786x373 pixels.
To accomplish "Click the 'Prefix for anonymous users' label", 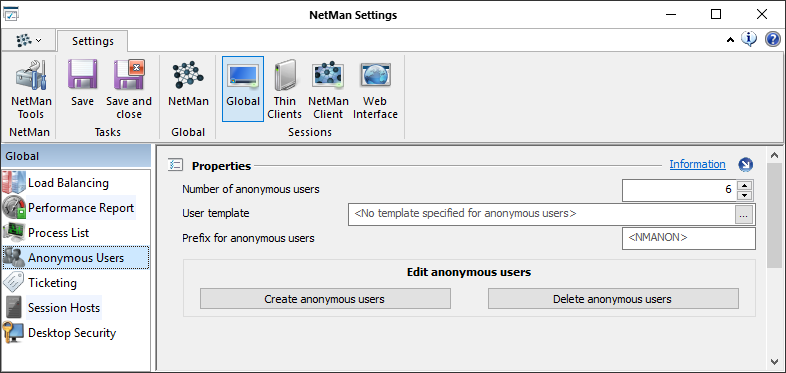I will pyautogui.click(x=248, y=238).
